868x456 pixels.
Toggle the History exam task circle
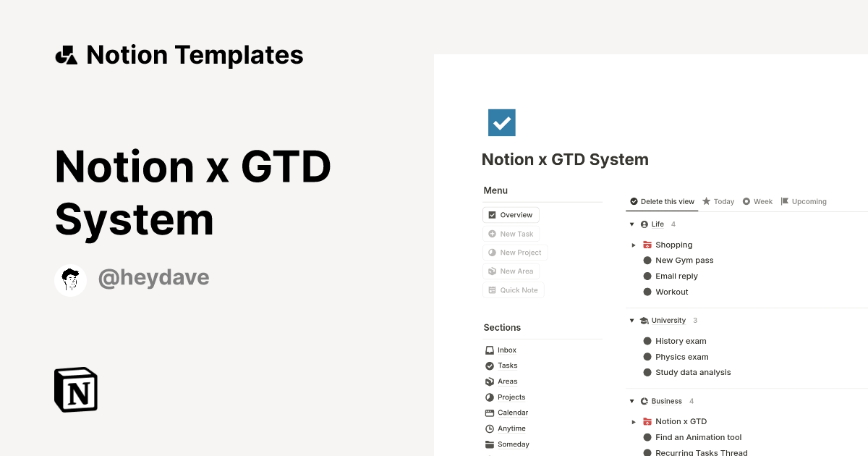(647, 341)
